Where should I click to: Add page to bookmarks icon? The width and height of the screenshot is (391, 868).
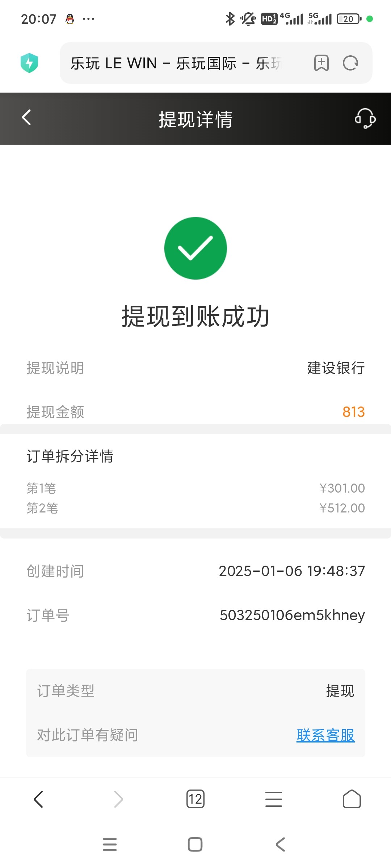(321, 63)
